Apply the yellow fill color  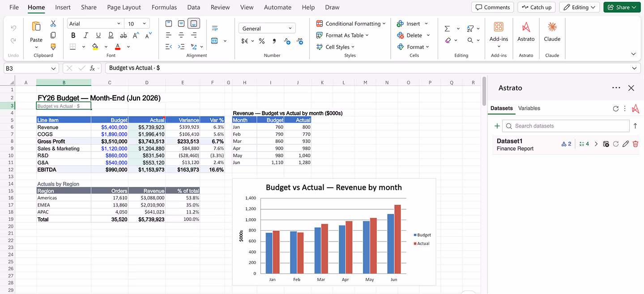coord(95,47)
